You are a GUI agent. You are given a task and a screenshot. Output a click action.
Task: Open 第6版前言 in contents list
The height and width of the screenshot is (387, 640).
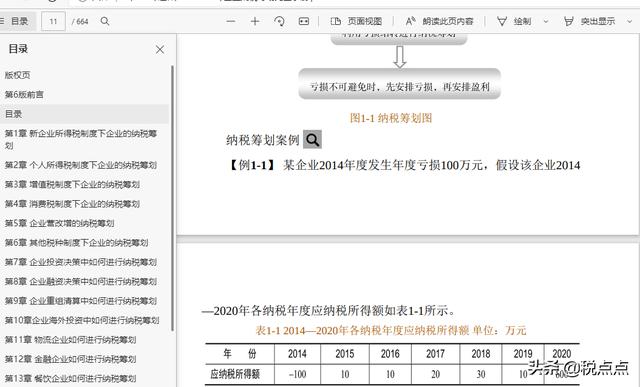coord(24,95)
